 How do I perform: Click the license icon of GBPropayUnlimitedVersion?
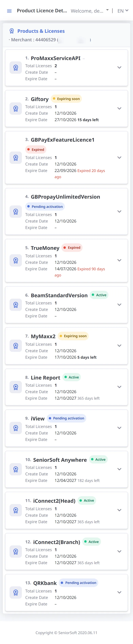tap(16, 211)
